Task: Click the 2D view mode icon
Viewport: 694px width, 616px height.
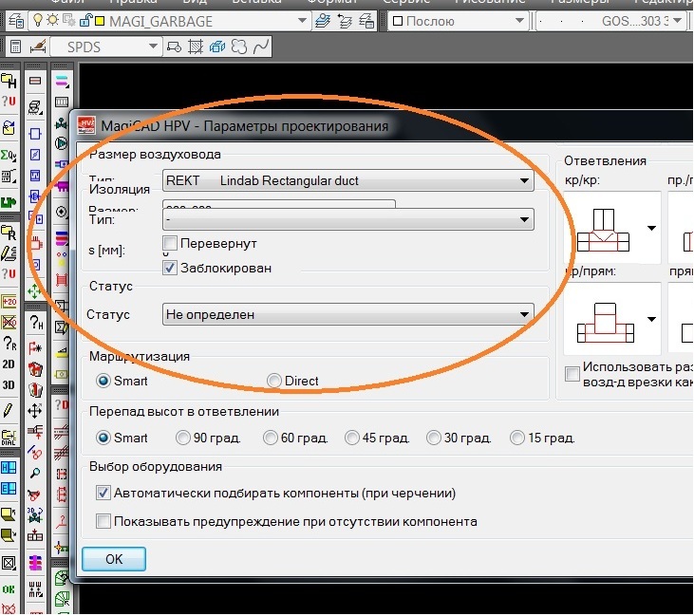Action: (x=9, y=364)
